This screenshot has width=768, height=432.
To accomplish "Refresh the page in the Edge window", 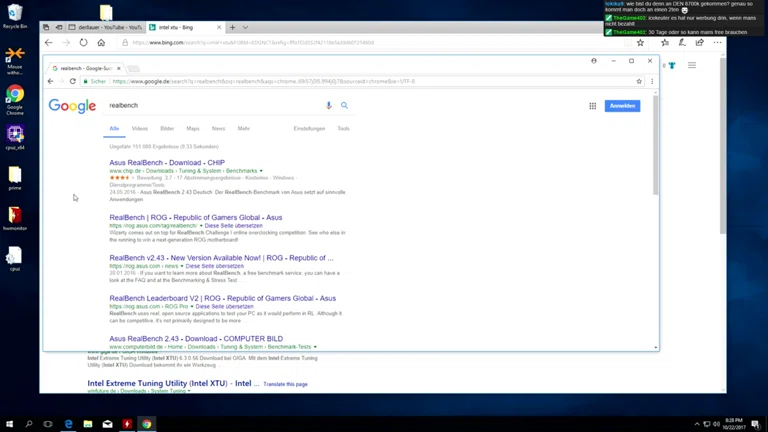I will pos(84,43).
